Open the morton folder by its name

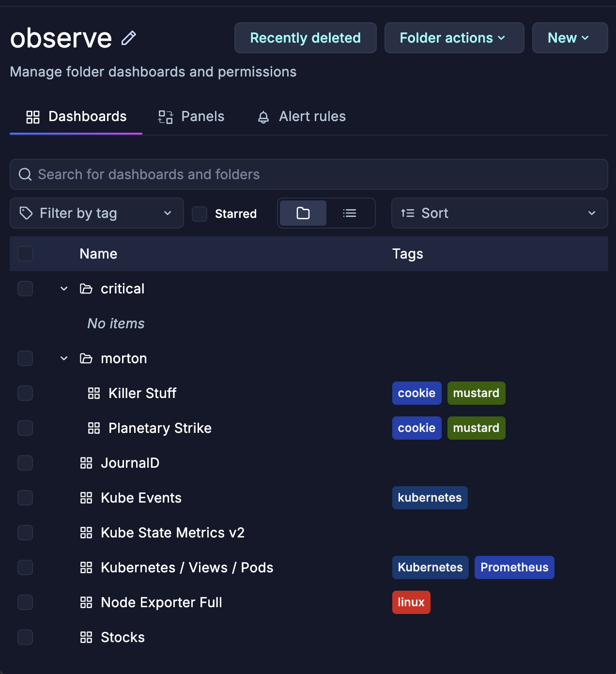[123, 358]
